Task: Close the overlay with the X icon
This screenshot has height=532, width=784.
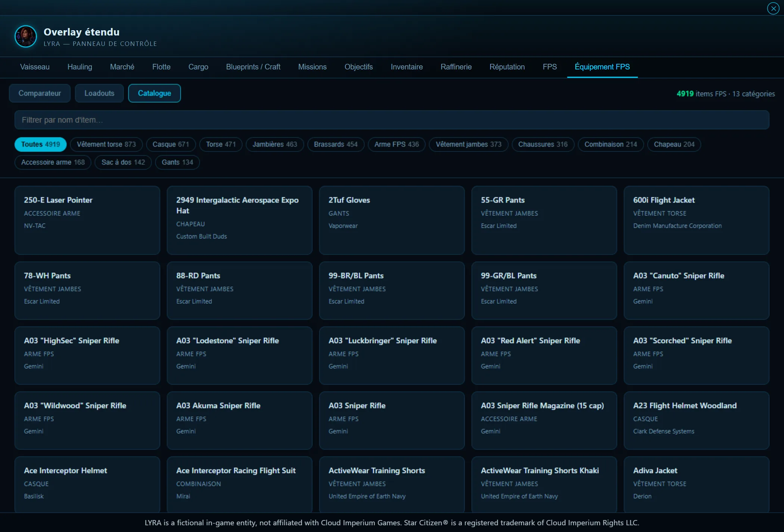Action: (x=773, y=8)
